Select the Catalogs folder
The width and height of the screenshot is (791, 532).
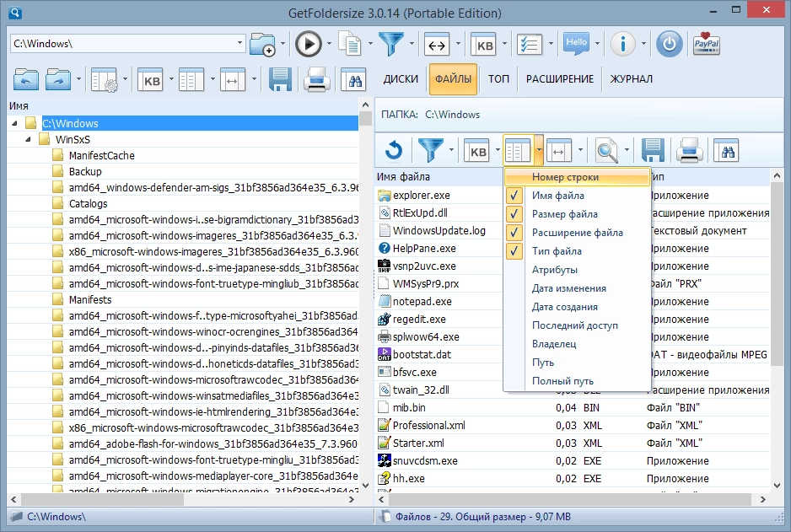click(88, 204)
